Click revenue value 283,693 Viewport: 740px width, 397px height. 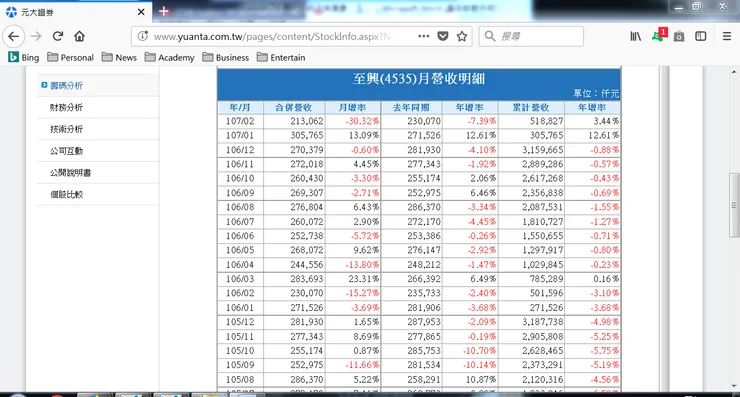click(x=307, y=279)
